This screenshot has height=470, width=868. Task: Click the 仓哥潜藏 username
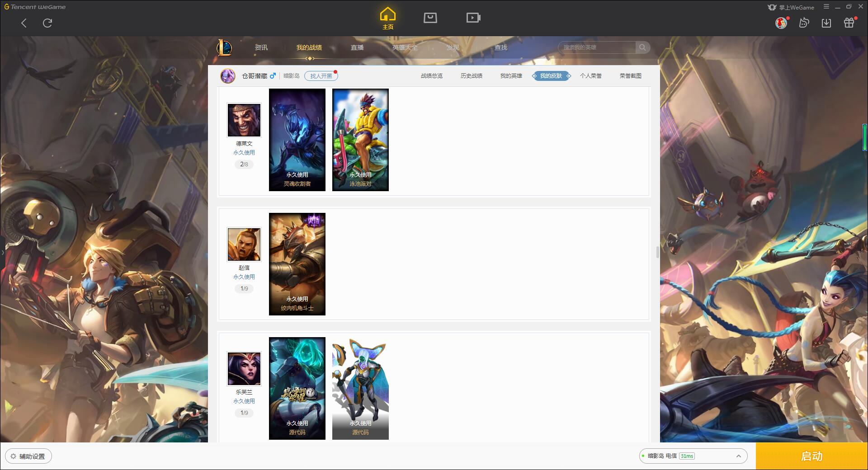click(x=255, y=76)
